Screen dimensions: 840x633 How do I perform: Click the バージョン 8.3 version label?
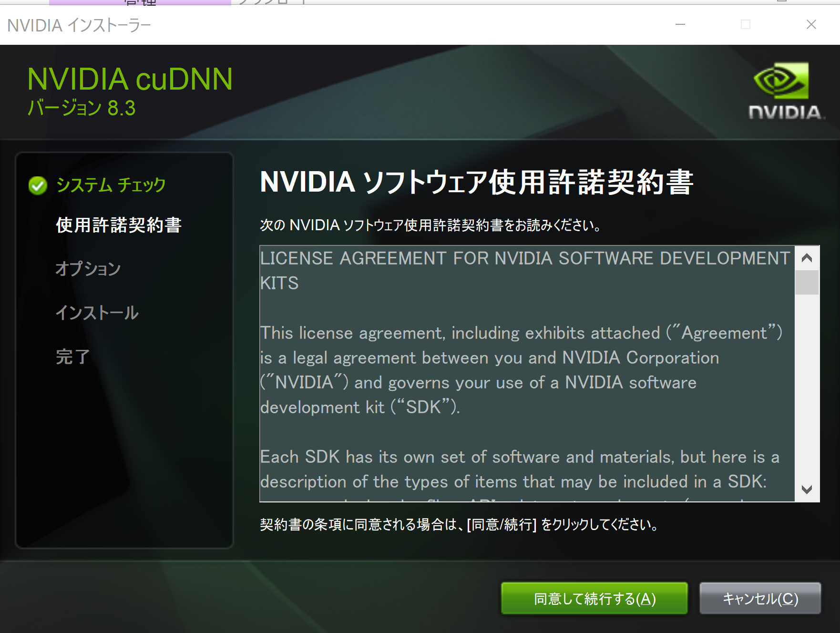tap(82, 108)
